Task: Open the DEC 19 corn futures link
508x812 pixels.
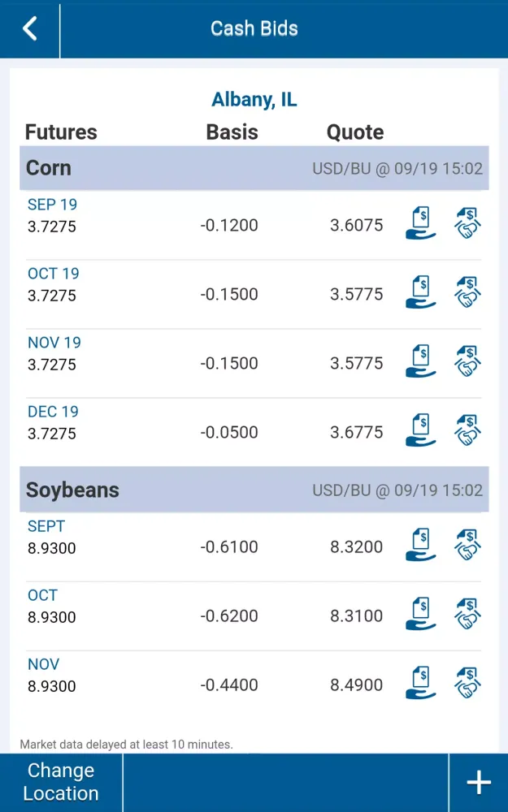Action: tap(53, 412)
